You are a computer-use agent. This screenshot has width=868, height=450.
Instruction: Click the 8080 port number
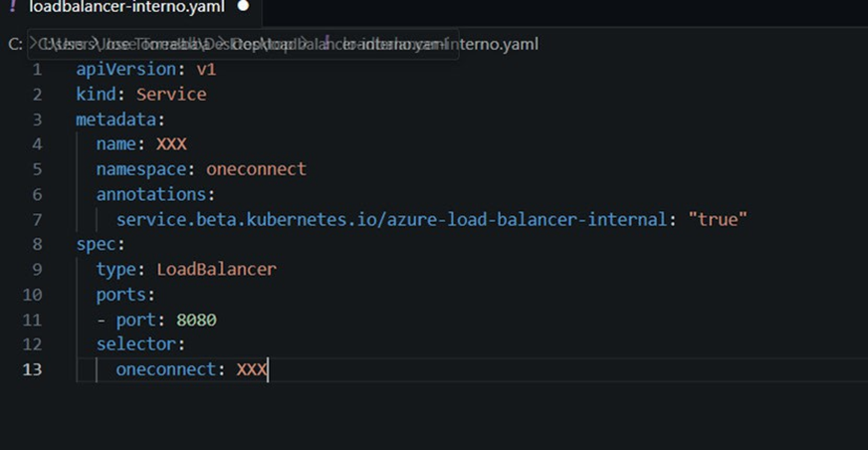[x=196, y=320]
